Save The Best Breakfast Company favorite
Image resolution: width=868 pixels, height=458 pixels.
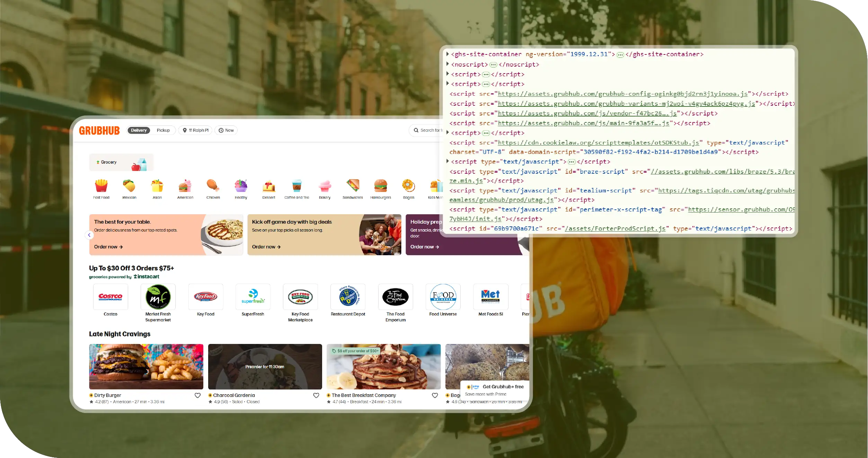tap(435, 395)
